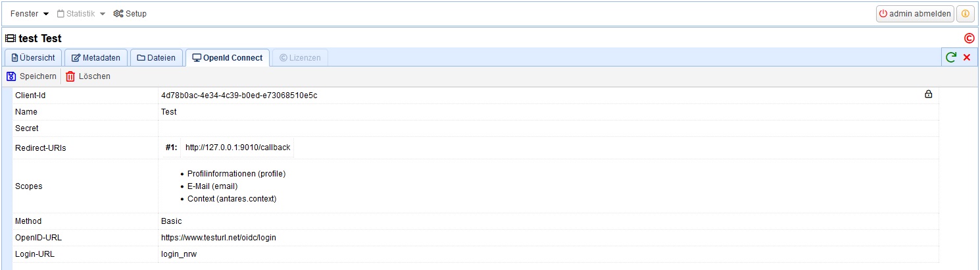Switch to the Übersicht tab

[34, 58]
